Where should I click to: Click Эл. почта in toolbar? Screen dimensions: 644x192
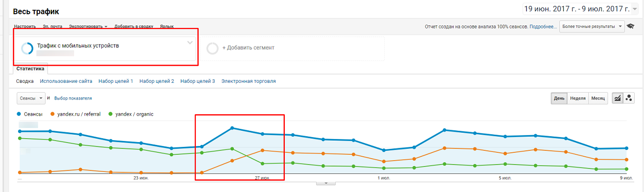pyautogui.click(x=52, y=26)
